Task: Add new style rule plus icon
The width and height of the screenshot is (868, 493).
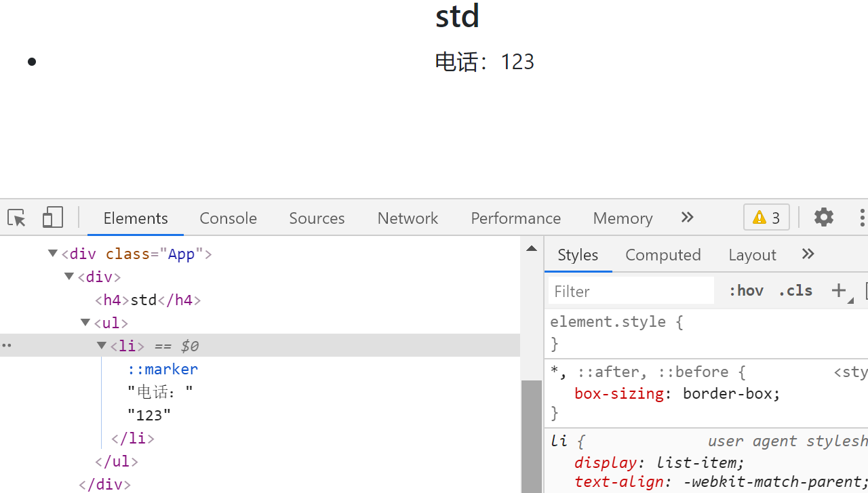Action: coord(839,290)
